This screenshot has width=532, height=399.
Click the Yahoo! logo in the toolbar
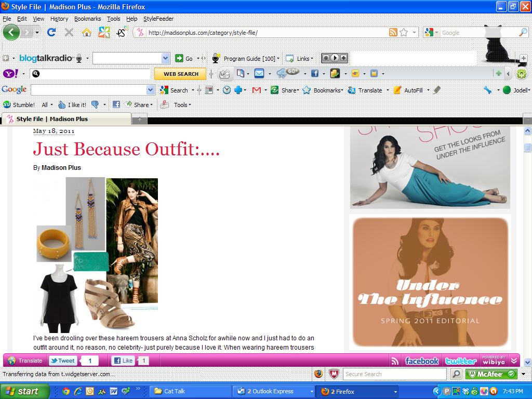tap(11, 74)
